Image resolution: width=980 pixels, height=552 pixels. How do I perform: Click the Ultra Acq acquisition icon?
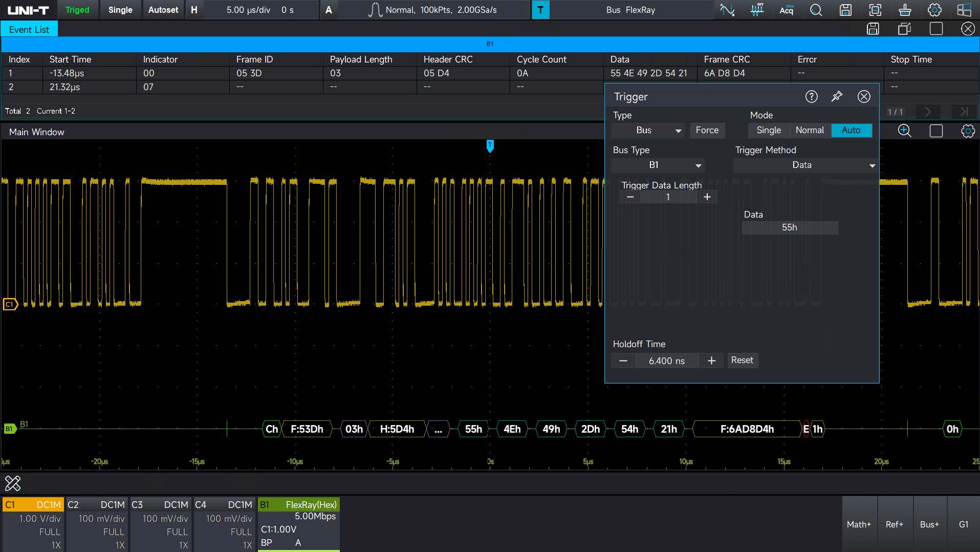point(787,10)
